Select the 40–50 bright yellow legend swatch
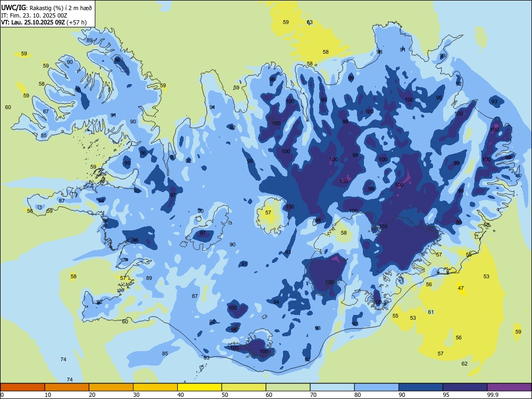Viewport: 532px width, 399px height. 199,387
